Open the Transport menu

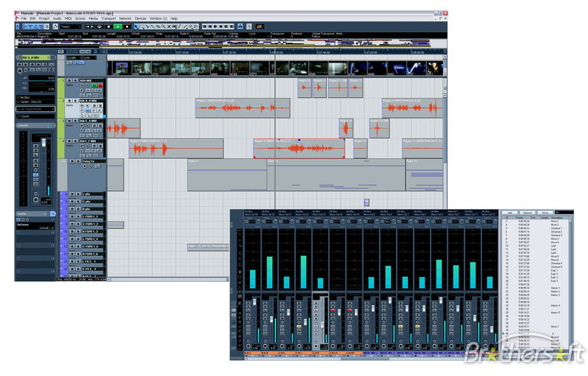(108, 18)
